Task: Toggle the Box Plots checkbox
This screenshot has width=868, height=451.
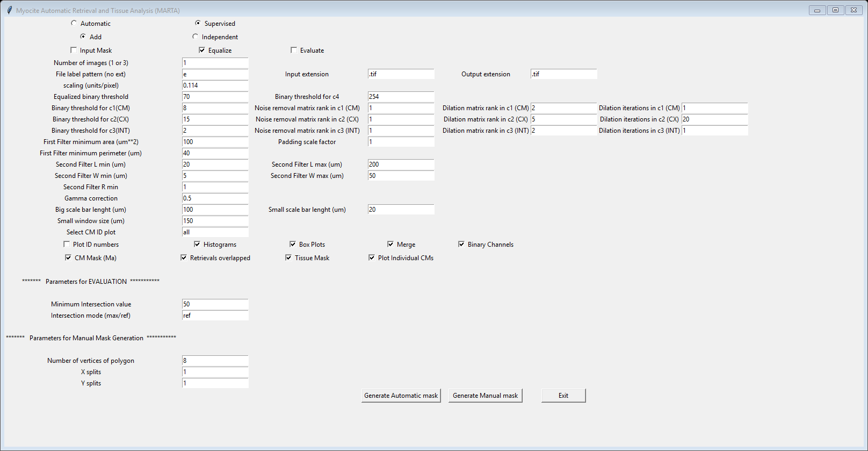Action: pyautogui.click(x=293, y=244)
